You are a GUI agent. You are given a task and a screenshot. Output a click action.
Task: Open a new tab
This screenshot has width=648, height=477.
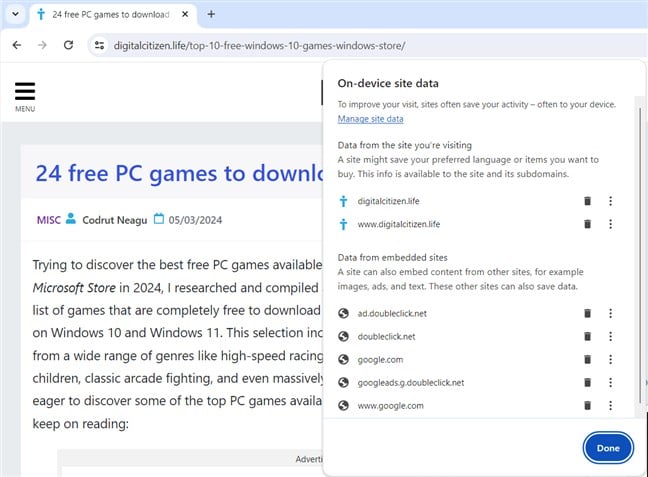point(211,14)
